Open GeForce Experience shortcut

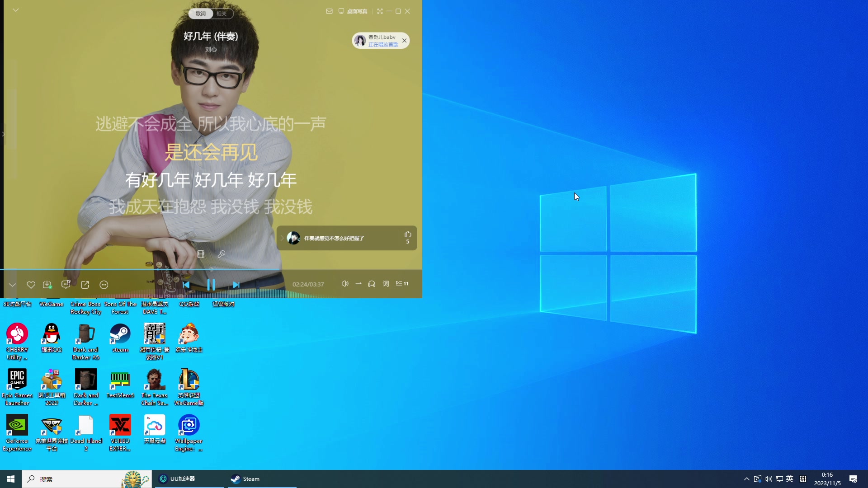[17, 433]
